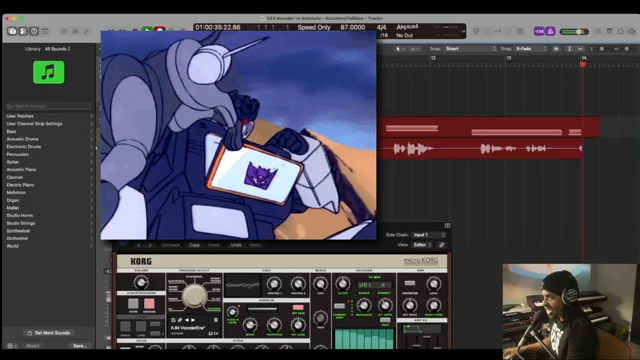This screenshot has width=640, height=360.
Task: Toggle the pink Vocoder mode button
Action: [x=149, y=304]
